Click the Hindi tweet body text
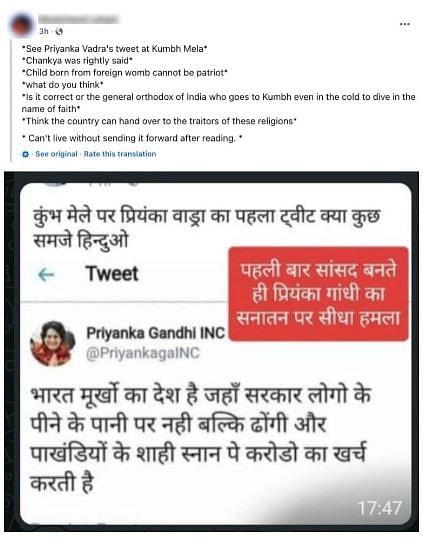Viewport: 423px width, 538px height. (x=201, y=438)
